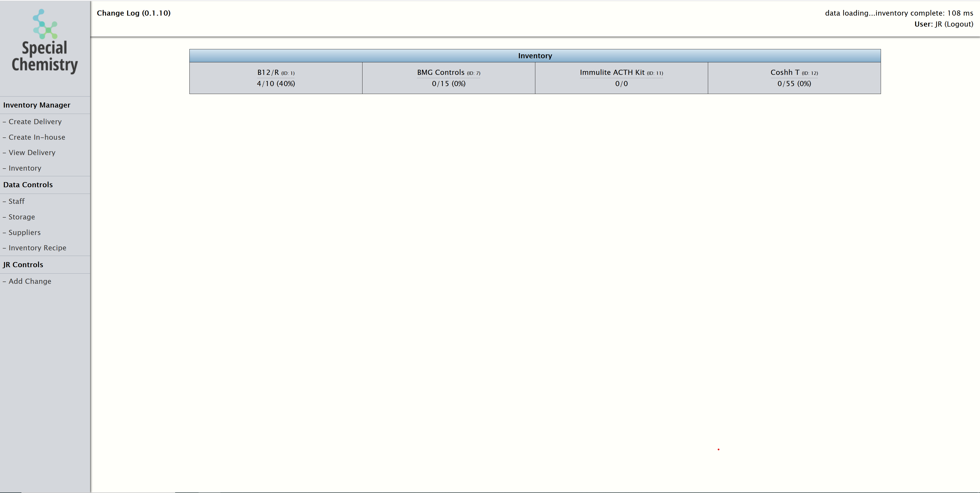This screenshot has height=493, width=980.
Task: Select Storage in Data Controls
Action: (x=22, y=217)
